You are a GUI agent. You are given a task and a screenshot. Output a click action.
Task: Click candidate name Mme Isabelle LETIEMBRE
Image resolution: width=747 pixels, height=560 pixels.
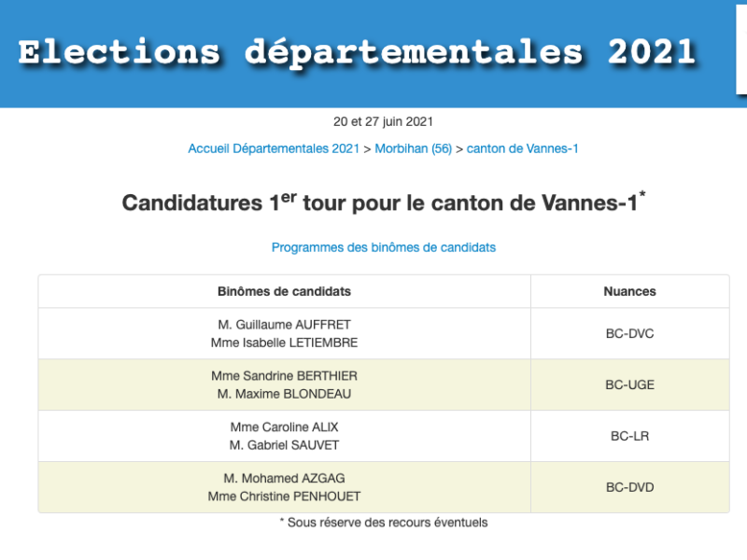click(284, 343)
